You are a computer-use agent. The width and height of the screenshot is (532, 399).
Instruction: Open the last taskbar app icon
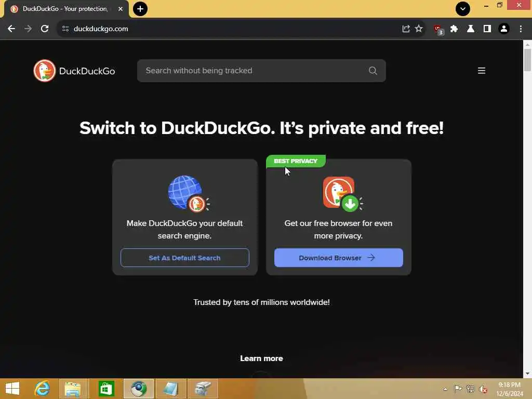(203, 389)
